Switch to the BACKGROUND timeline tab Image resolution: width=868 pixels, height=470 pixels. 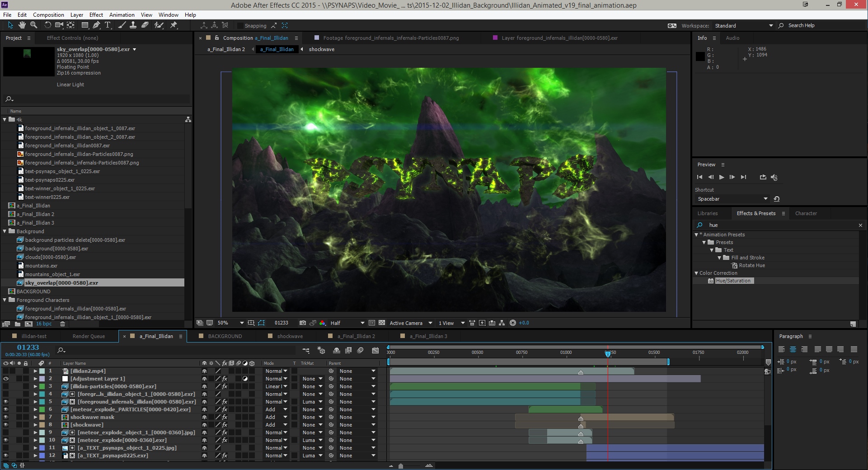pos(225,336)
